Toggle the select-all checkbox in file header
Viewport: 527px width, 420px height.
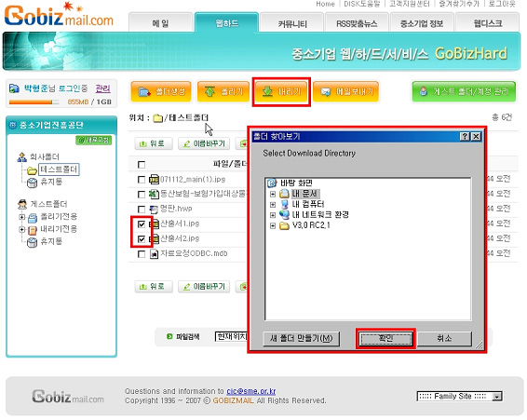[142, 165]
